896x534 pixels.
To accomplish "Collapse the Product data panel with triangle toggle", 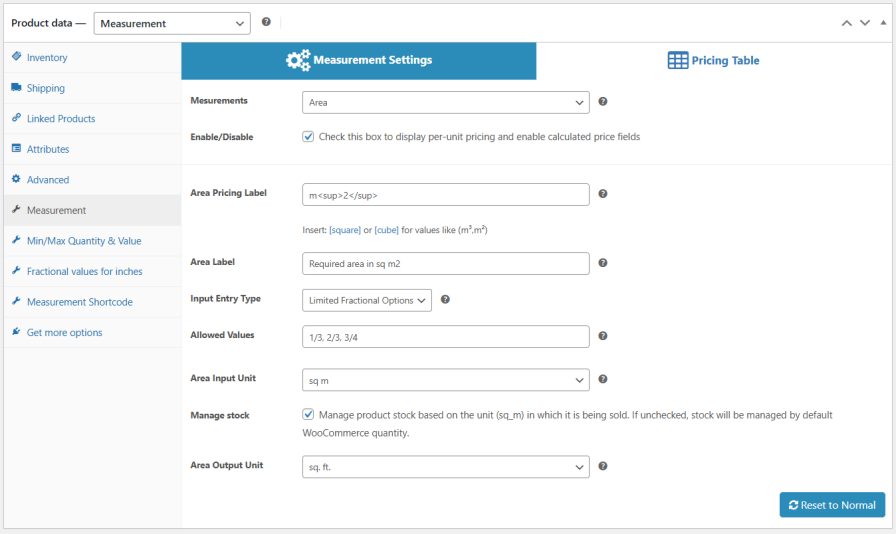I will coord(883,23).
